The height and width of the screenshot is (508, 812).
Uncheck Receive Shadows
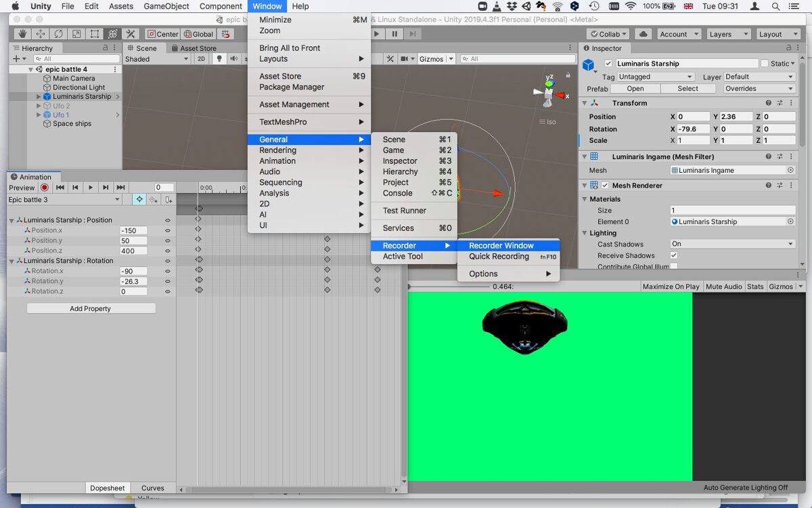tap(674, 255)
